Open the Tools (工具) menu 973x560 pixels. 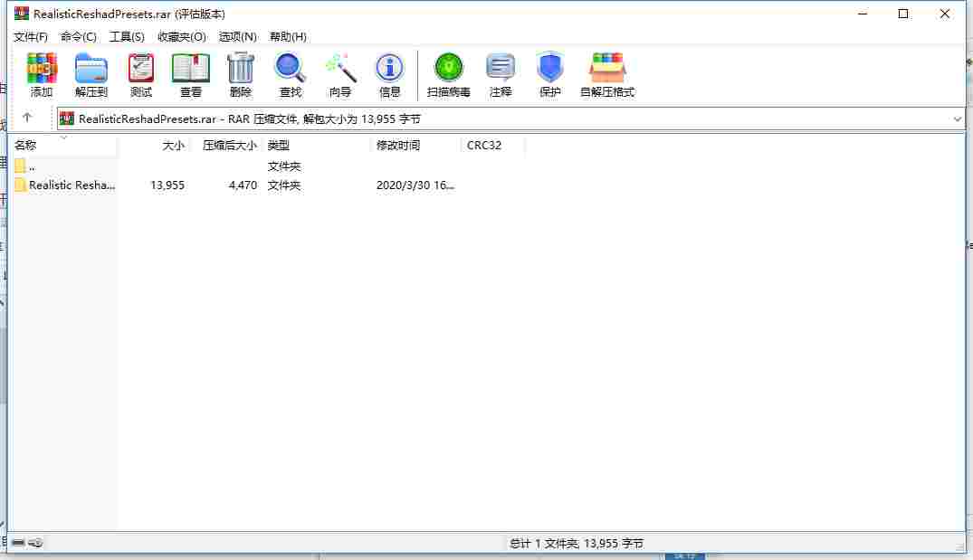click(127, 36)
